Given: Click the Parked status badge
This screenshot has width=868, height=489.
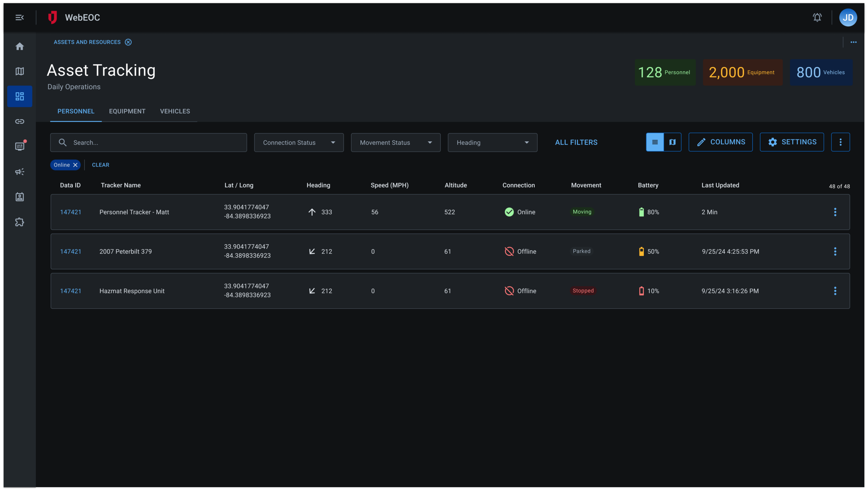Looking at the screenshot, I should pos(581,251).
